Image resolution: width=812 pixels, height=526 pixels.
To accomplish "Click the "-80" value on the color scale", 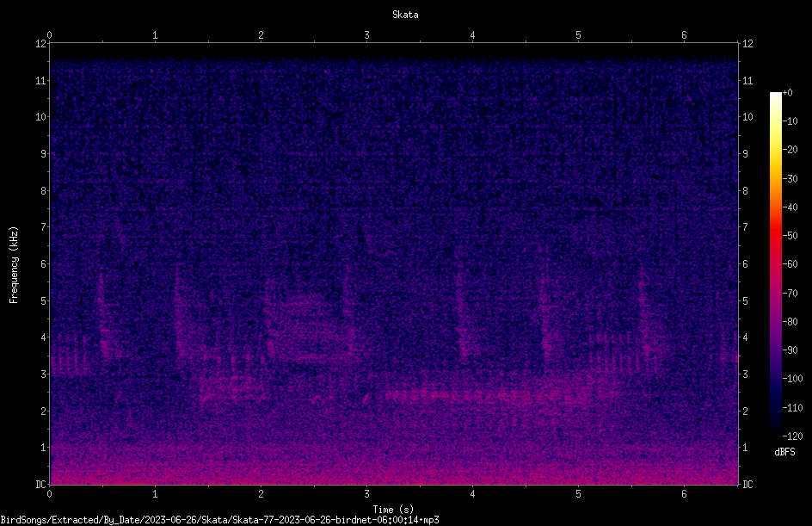I will [x=790, y=322].
